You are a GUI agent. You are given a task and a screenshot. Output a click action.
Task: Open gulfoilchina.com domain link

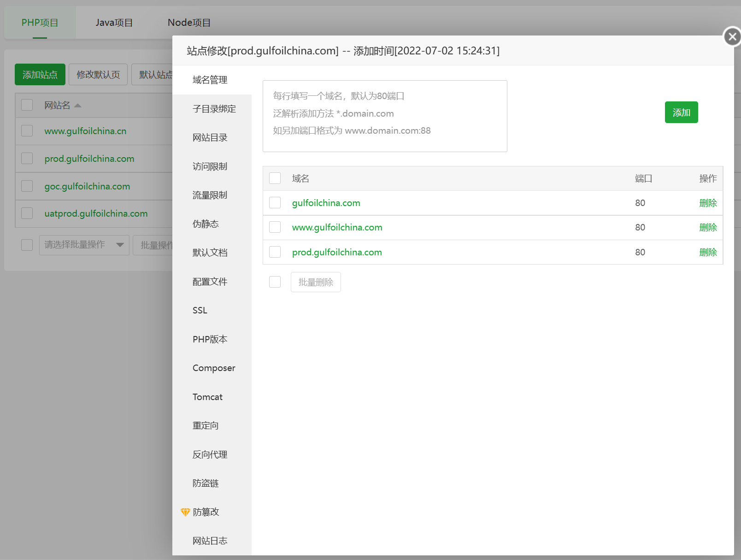click(326, 203)
